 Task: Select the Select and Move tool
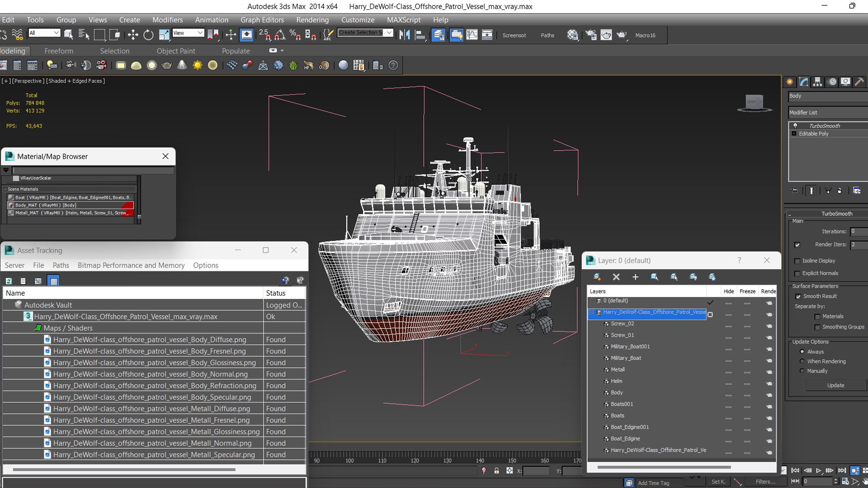pyautogui.click(x=133, y=35)
